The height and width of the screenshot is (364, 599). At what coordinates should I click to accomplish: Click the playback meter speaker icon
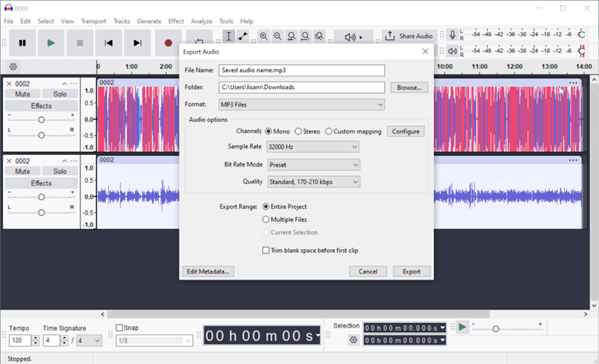pos(453,50)
